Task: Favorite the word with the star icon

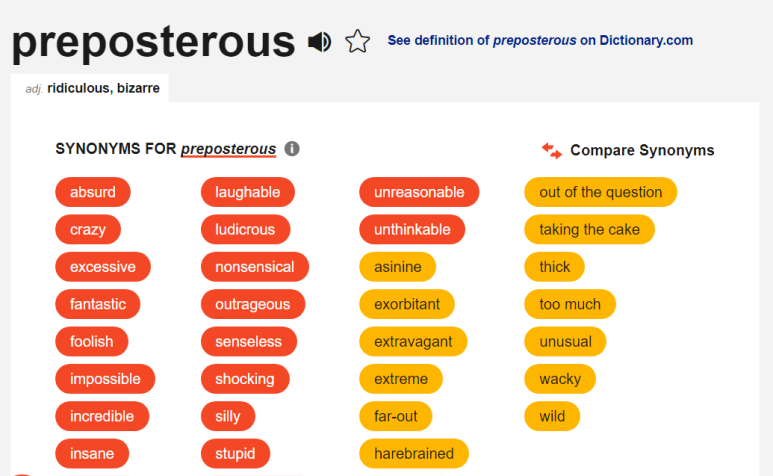Action: click(x=357, y=41)
